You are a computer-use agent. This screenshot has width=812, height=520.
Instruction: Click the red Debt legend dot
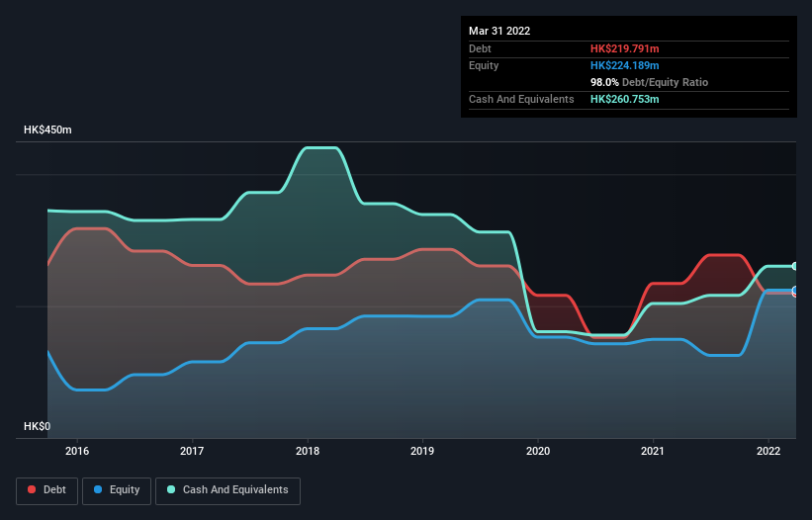click(32, 489)
